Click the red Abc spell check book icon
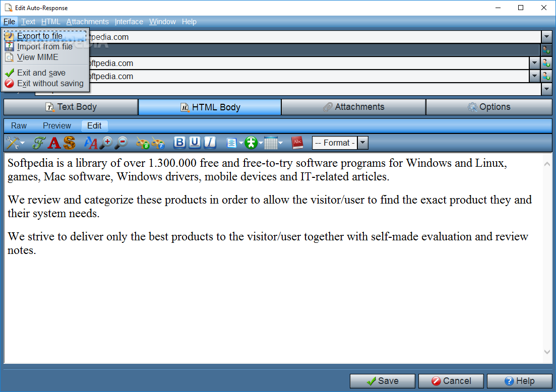The height and width of the screenshot is (392, 556). 297,143
